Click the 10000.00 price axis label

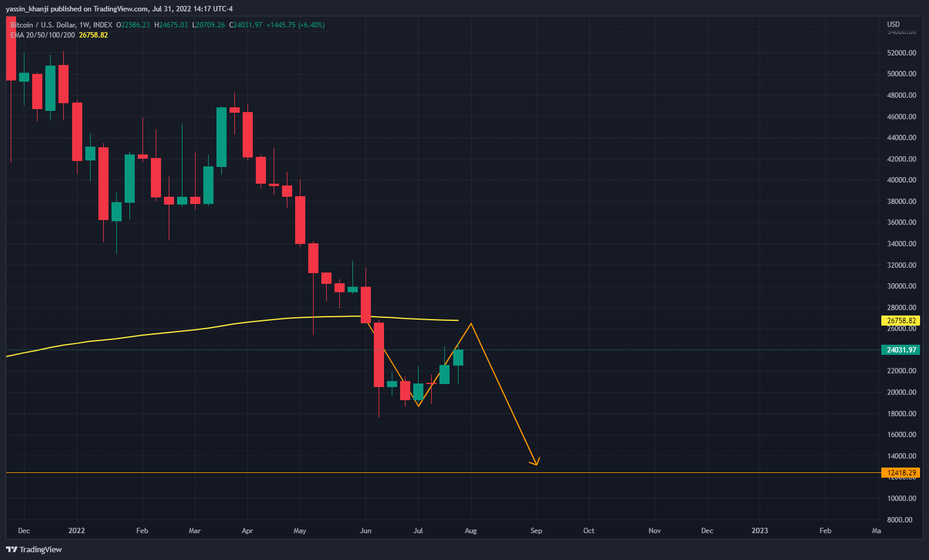[902, 499]
